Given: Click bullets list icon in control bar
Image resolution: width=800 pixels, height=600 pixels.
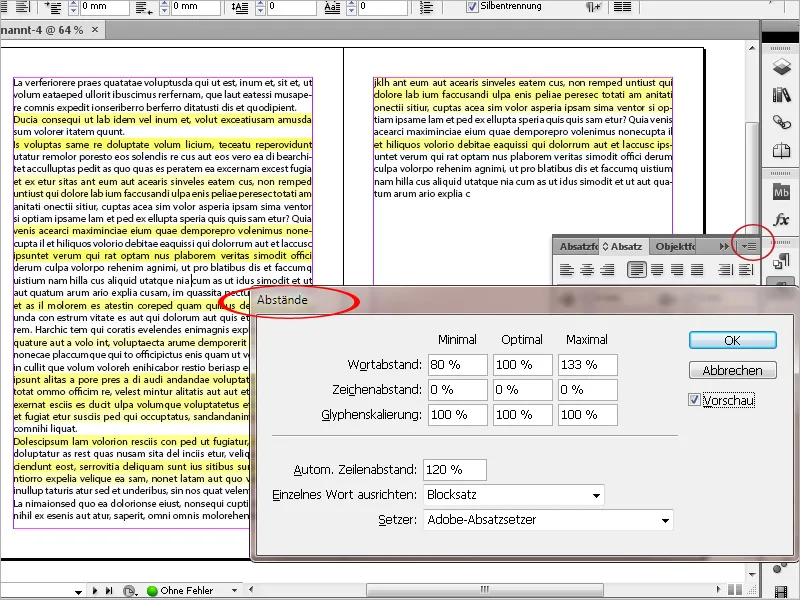Looking at the screenshot, I should tap(427, 7).
